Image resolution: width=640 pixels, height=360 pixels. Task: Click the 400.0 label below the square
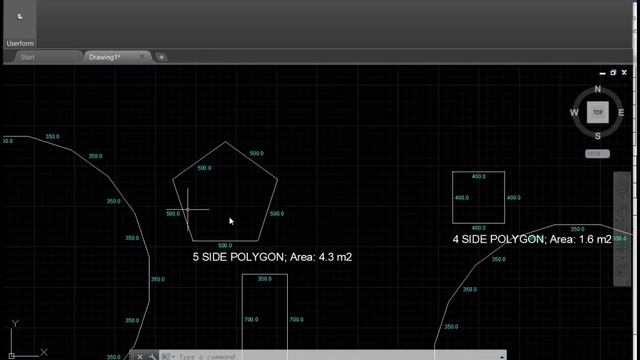478,228
